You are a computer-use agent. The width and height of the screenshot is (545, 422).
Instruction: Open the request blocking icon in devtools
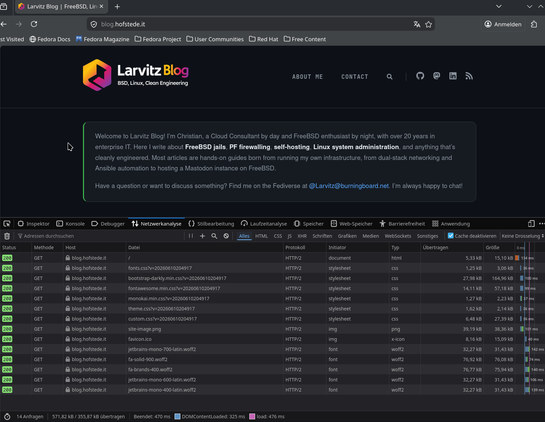(x=226, y=236)
